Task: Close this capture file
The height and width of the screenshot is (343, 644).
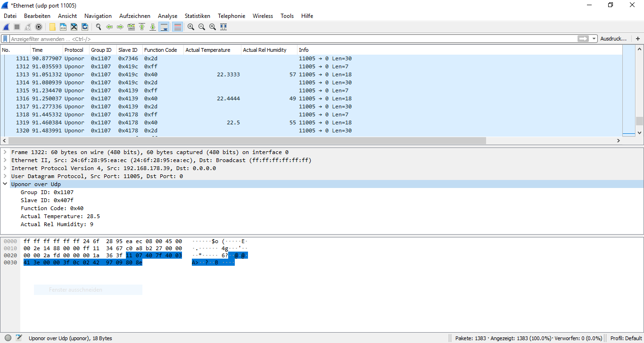Action: tap(74, 27)
